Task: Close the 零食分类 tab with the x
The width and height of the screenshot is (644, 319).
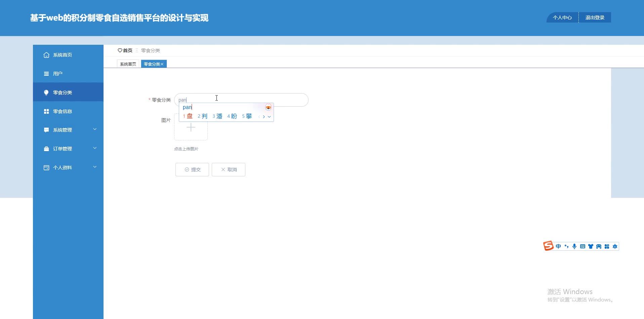Action: 162,64
